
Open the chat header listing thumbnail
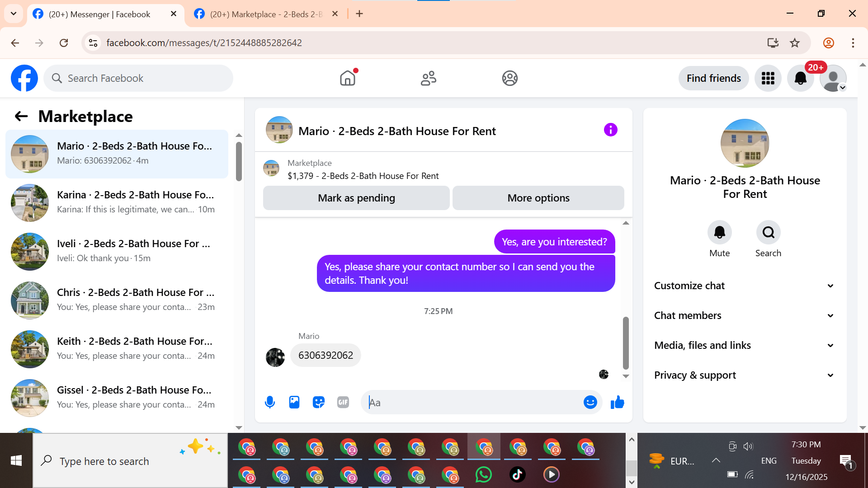click(279, 130)
